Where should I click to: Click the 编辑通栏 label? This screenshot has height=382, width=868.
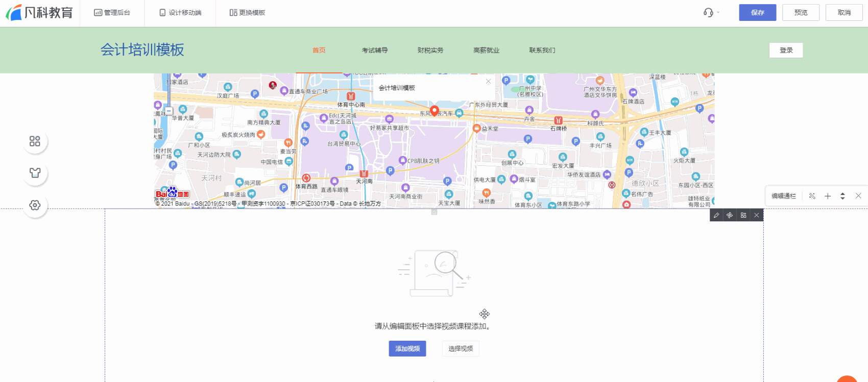pos(784,196)
